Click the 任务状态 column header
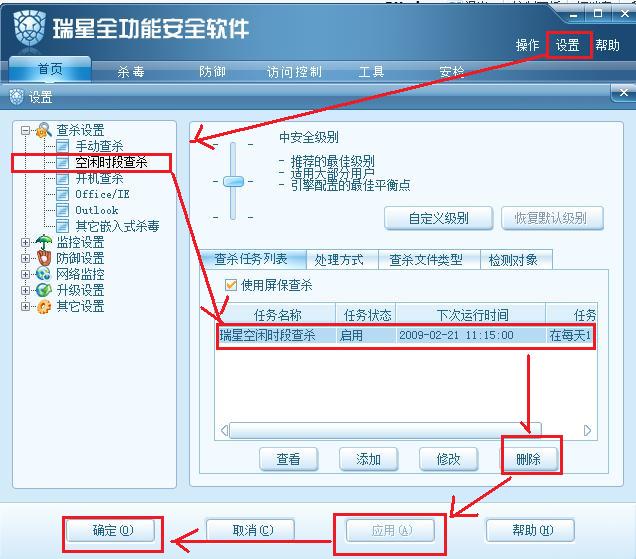 367,314
